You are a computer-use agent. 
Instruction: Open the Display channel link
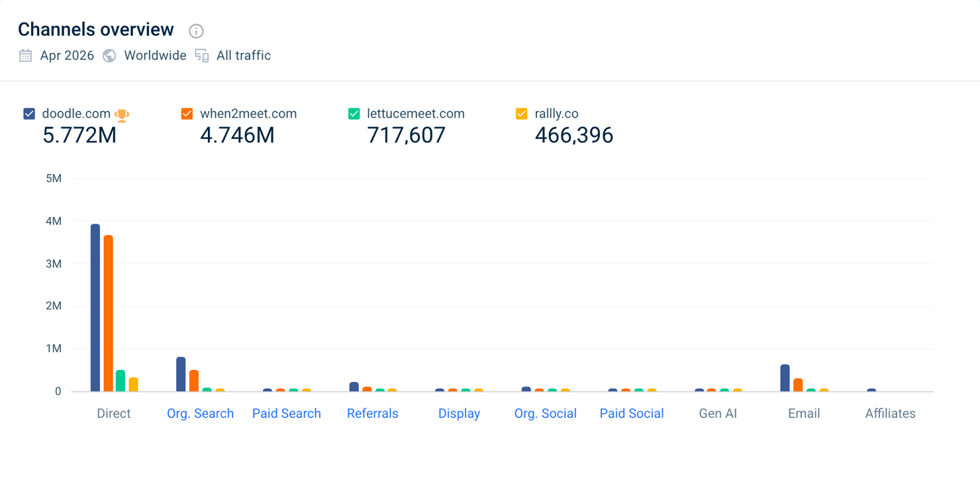click(459, 414)
